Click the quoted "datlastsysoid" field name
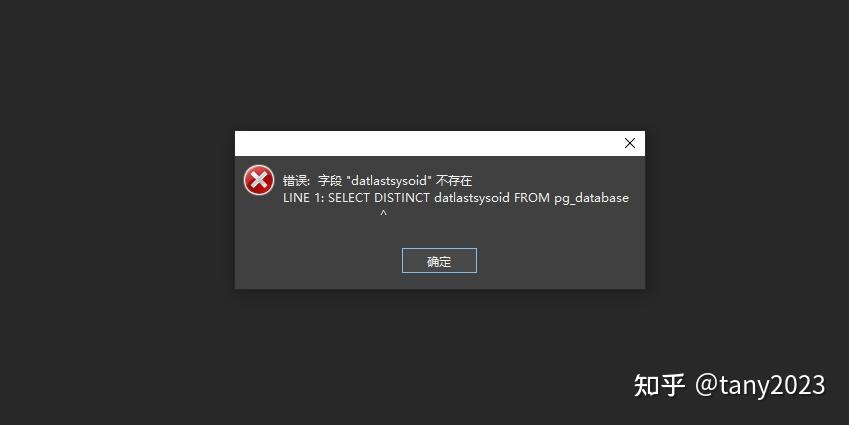Image resolution: width=849 pixels, height=425 pixels. click(388, 180)
